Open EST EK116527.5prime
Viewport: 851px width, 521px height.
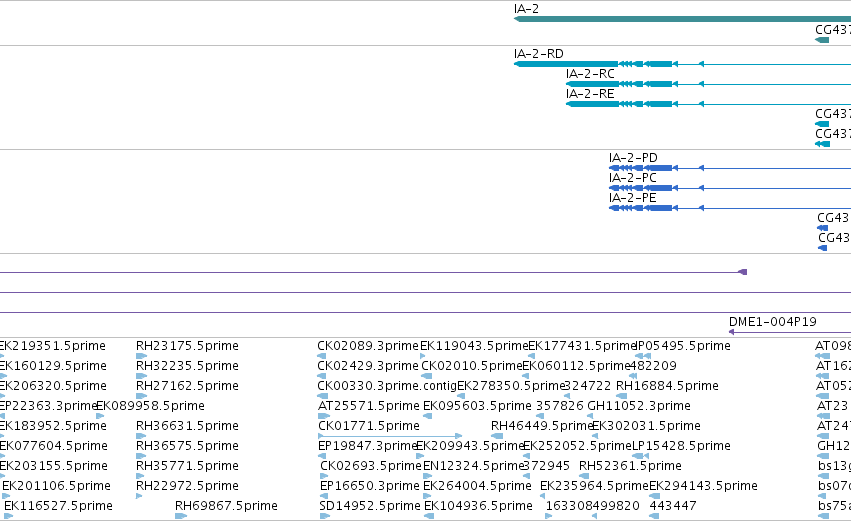click(x=58, y=506)
